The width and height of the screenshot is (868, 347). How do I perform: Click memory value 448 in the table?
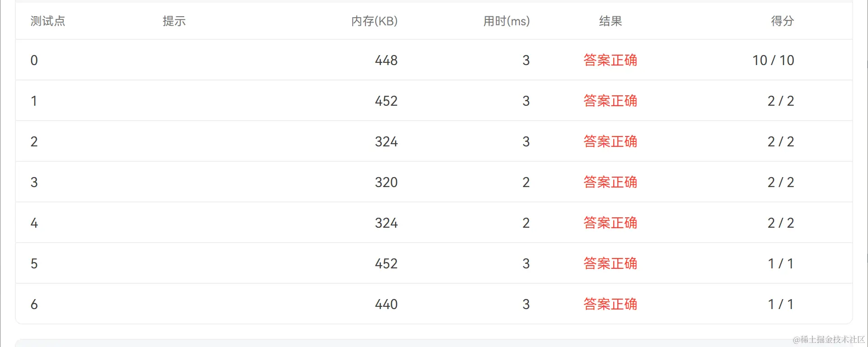386,60
